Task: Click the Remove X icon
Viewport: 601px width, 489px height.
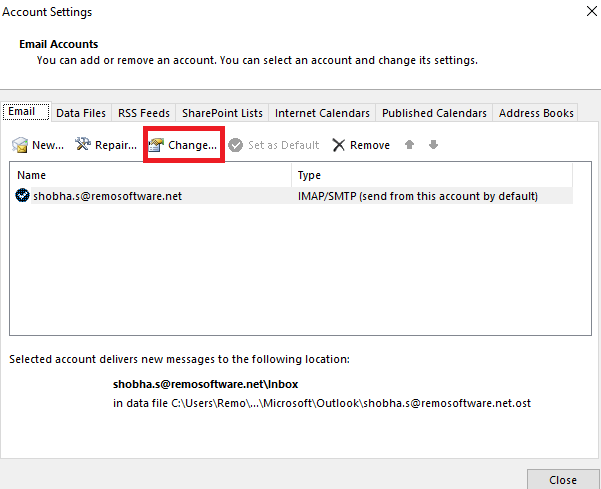Action: click(338, 145)
